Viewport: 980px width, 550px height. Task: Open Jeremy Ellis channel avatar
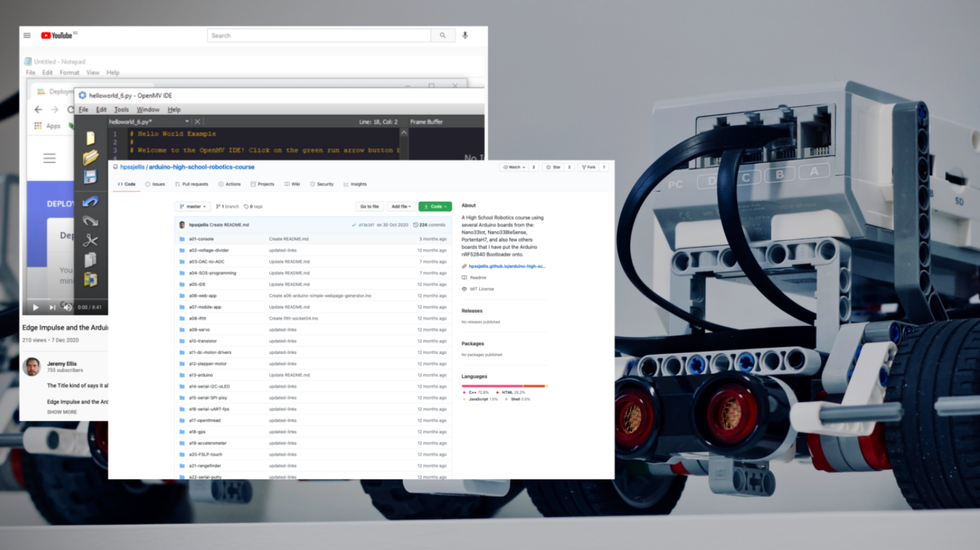coord(32,367)
